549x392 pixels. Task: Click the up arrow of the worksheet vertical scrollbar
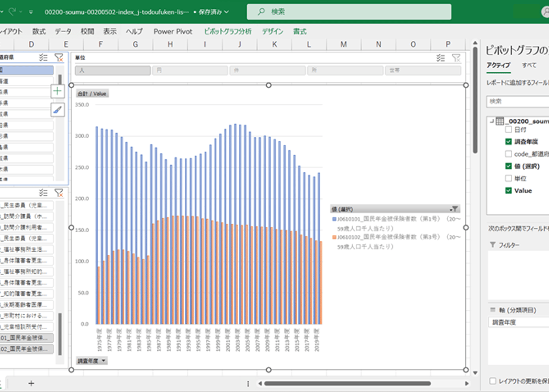pos(475,43)
